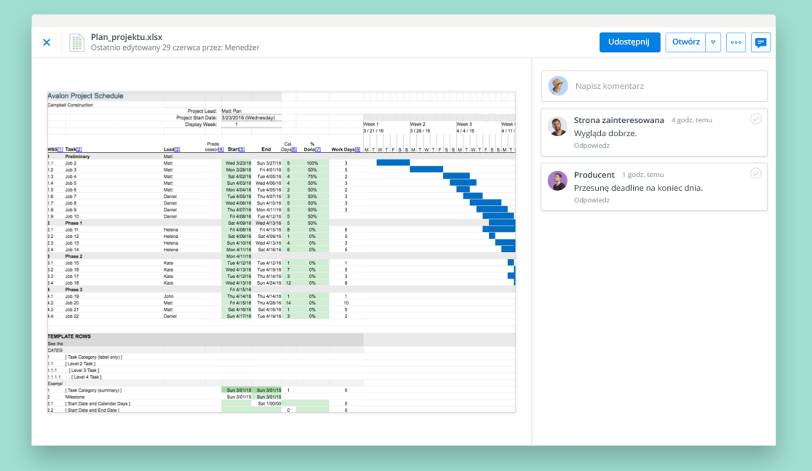This screenshot has width=812, height=471.
Task: Open the more options ellipsis menu
Action: [736, 42]
